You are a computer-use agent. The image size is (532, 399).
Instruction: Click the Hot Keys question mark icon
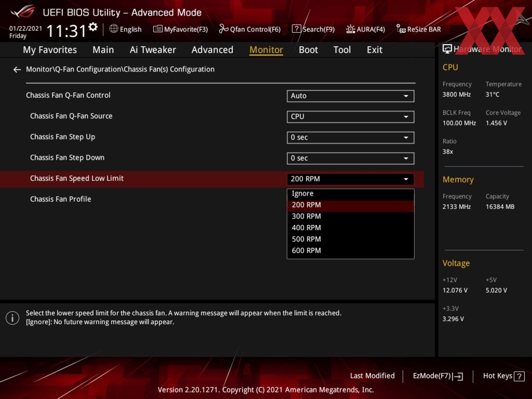click(519, 376)
